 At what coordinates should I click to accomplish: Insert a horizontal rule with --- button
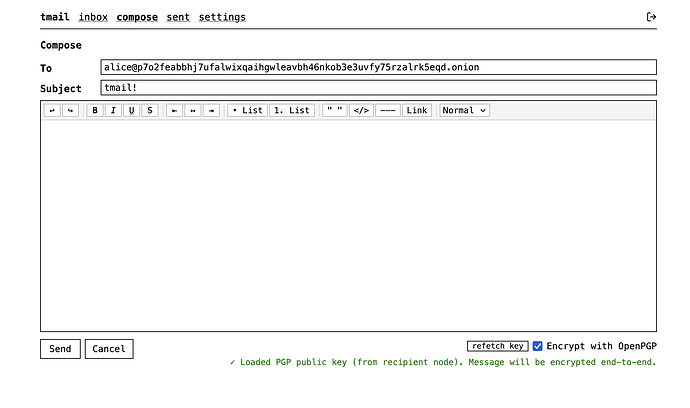pos(388,110)
